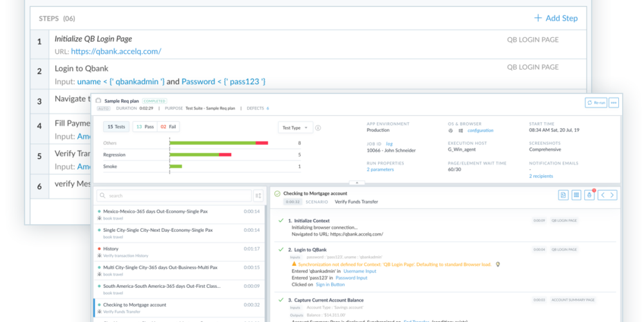
Task: Click the Add Step button
Action: pyautogui.click(x=556, y=18)
